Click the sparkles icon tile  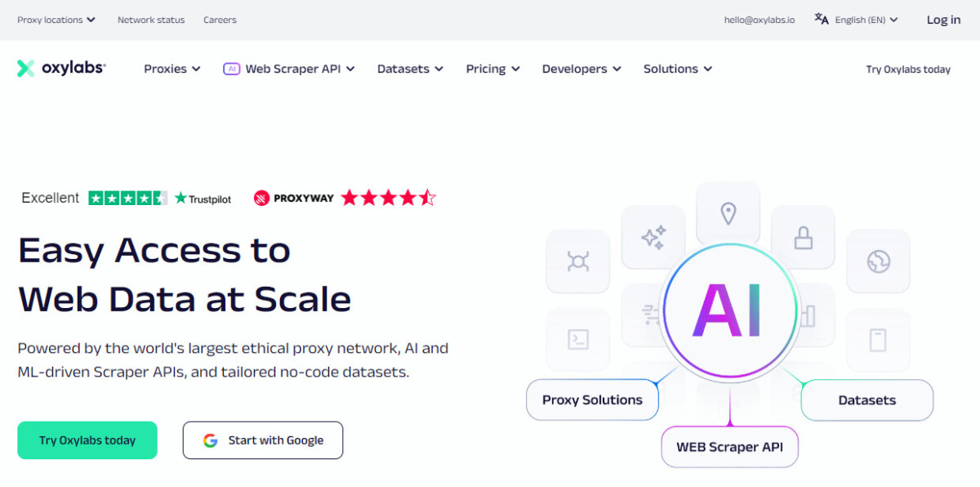pos(653,238)
